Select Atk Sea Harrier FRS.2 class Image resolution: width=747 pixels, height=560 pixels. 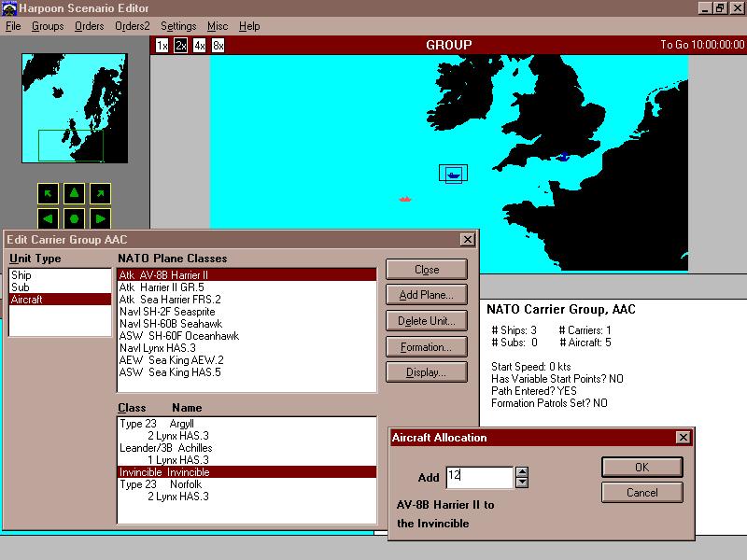pos(247,300)
